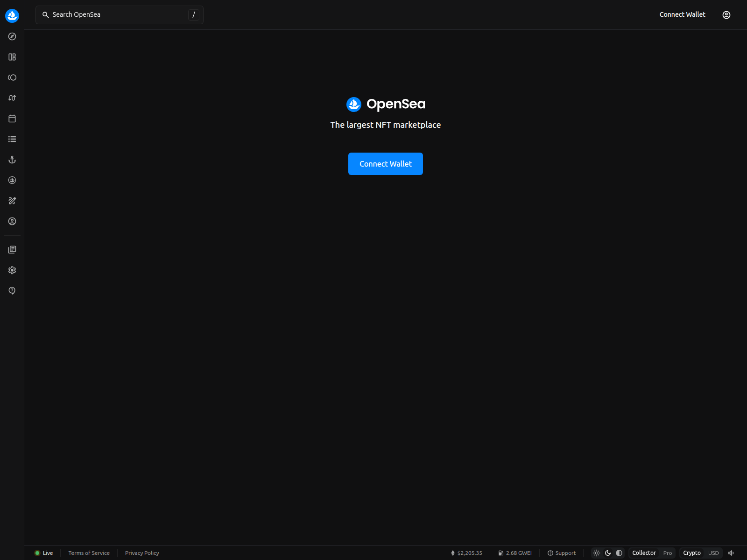Screen dimensions: 747x560
Task: Open the Support link in footer
Action: click(562, 553)
